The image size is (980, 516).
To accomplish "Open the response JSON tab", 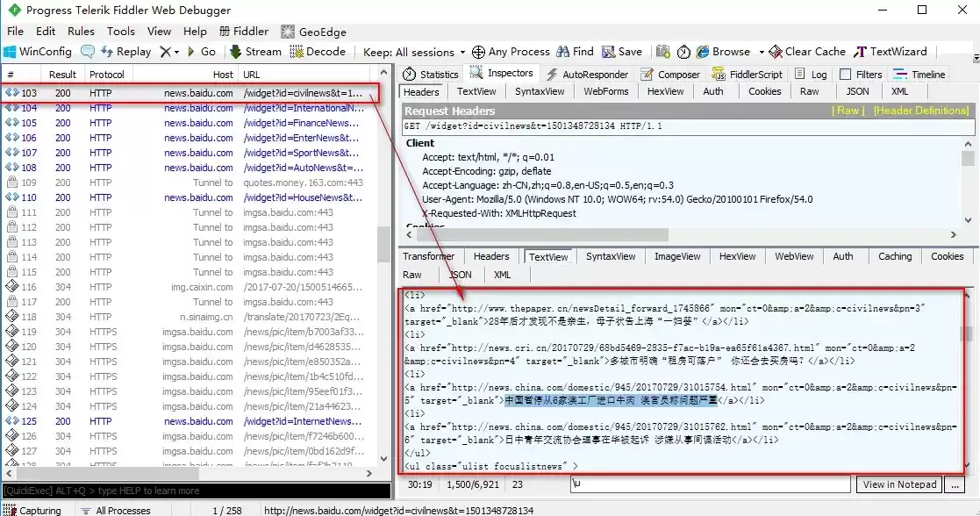I will coord(461,275).
